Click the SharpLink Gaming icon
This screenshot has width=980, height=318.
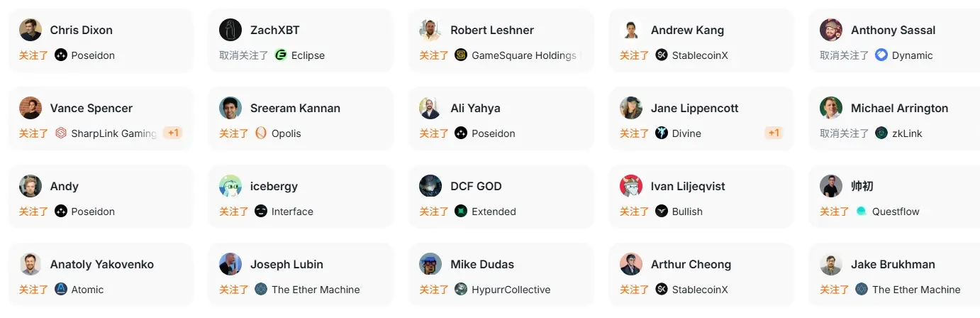[61, 133]
